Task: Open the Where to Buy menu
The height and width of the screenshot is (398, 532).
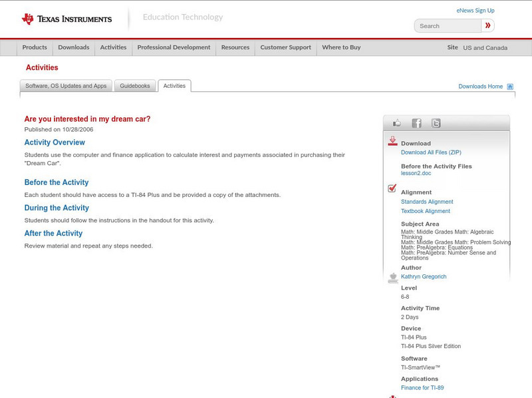Action: (x=341, y=47)
